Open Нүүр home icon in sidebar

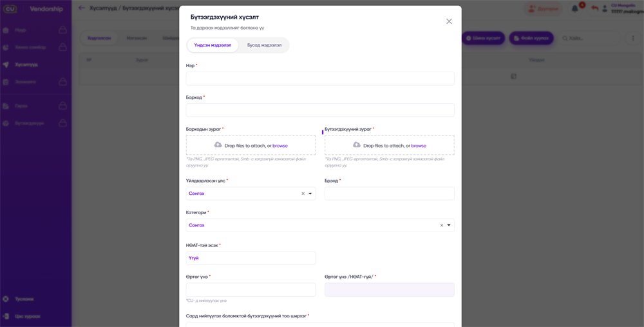(6, 30)
